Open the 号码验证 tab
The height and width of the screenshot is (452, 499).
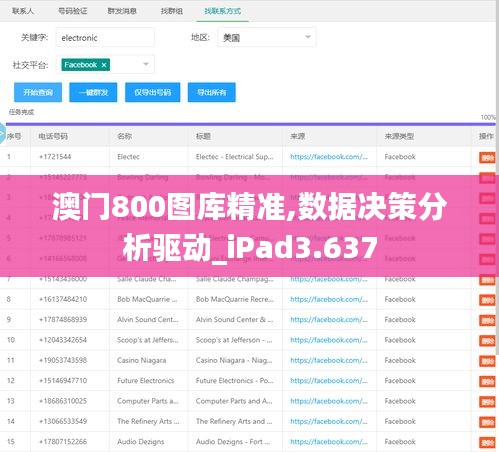coord(73,11)
